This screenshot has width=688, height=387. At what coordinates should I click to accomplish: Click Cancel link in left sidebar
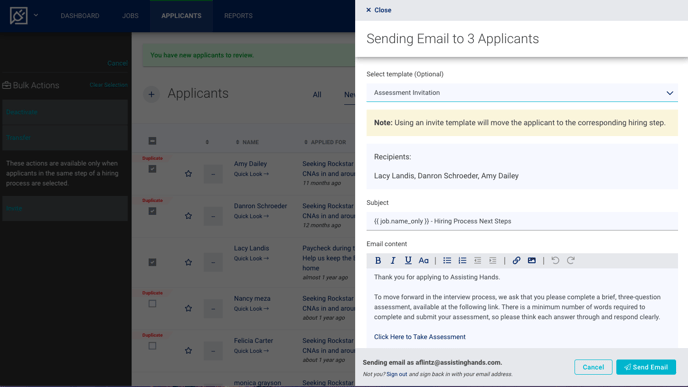click(117, 63)
